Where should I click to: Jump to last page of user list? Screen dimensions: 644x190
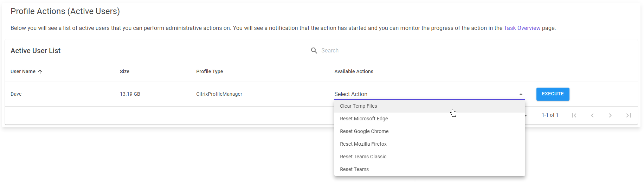(x=629, y=115)
